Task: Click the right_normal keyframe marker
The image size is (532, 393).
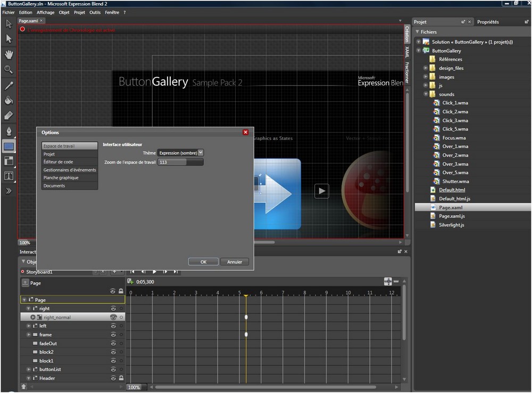Action: [246, 317]
